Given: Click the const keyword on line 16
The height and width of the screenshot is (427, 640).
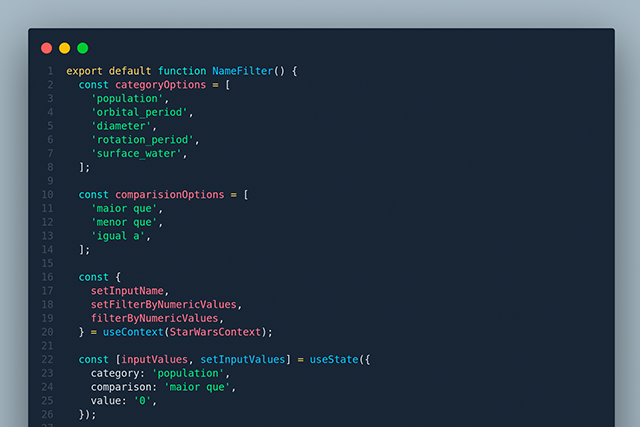Looking at the screenshot, I should click(93, 277).
